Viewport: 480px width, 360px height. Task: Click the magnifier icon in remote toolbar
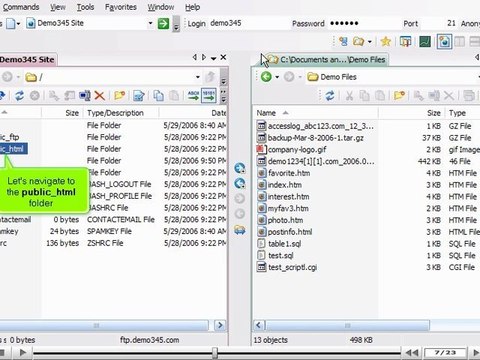tap(54, 96)
